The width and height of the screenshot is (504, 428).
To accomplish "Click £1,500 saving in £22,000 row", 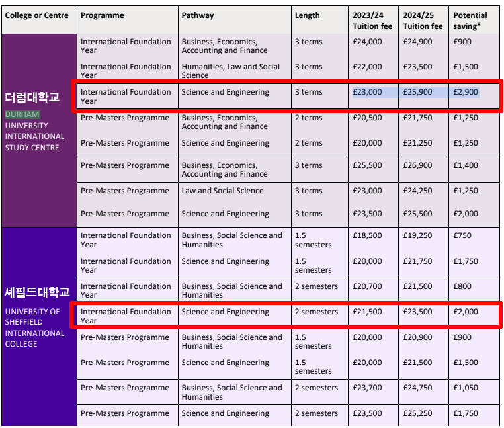I will [x=466, y=67].
